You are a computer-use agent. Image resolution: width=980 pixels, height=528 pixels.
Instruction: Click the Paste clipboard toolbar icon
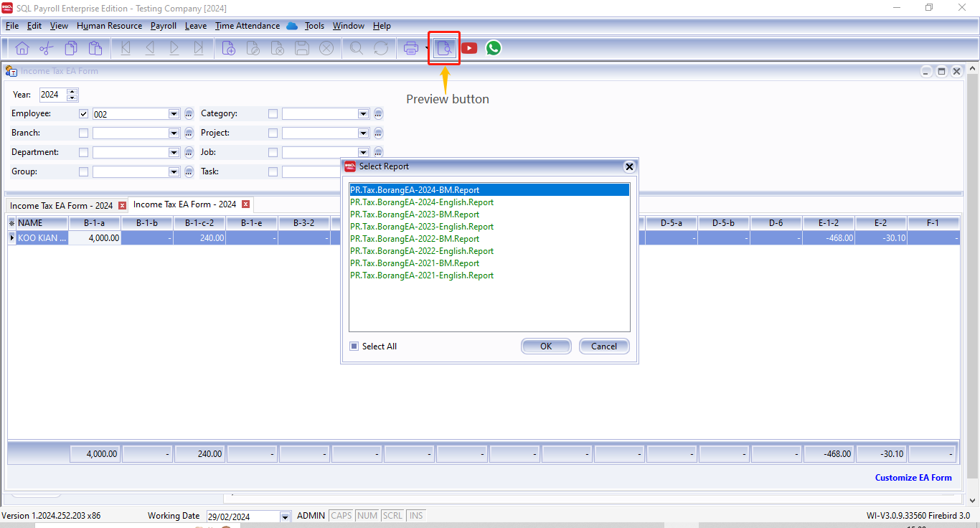point(95,48)
